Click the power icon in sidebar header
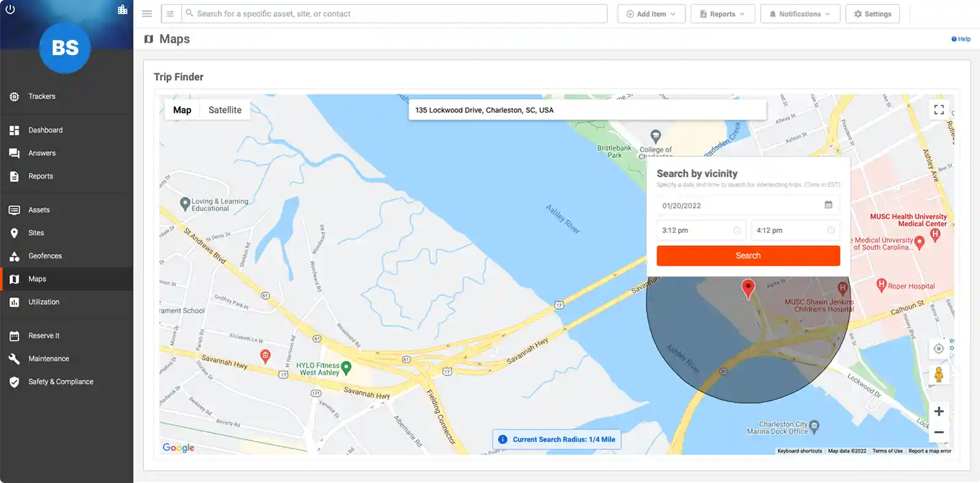 [10, 10]
